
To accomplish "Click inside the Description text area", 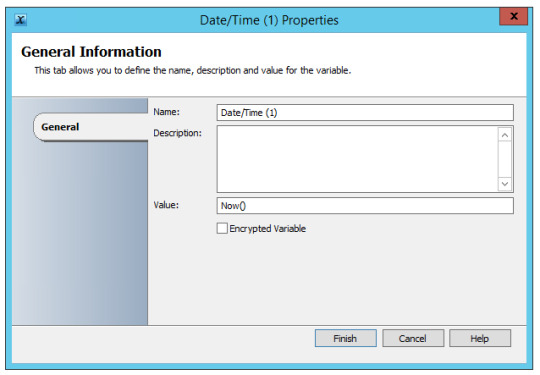I will pos(357,159).
